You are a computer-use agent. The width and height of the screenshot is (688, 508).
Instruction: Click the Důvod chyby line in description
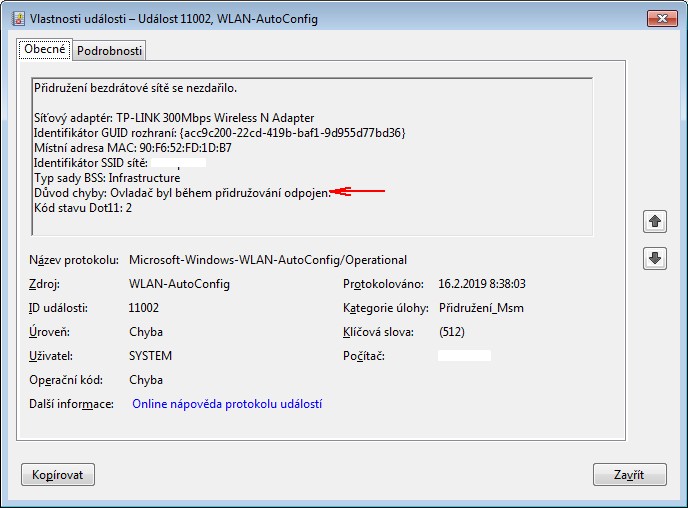click(x=181, y=192)
